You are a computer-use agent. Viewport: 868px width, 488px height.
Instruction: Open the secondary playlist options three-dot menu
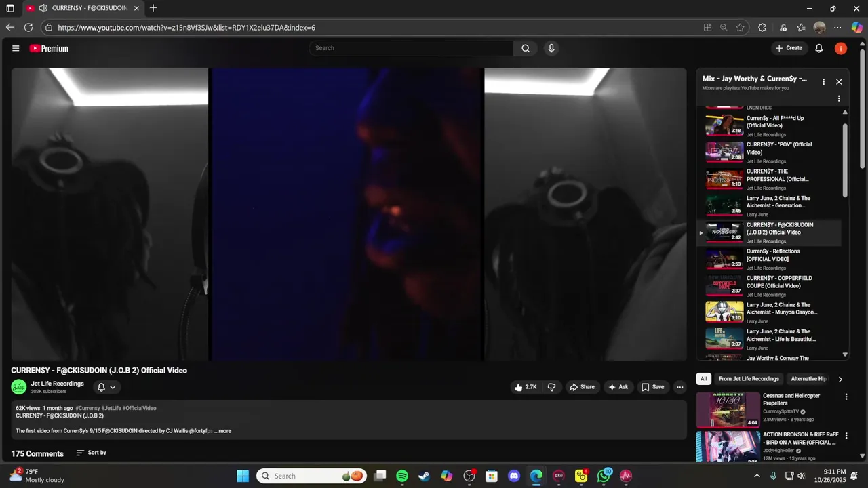[x=839, y=98]
